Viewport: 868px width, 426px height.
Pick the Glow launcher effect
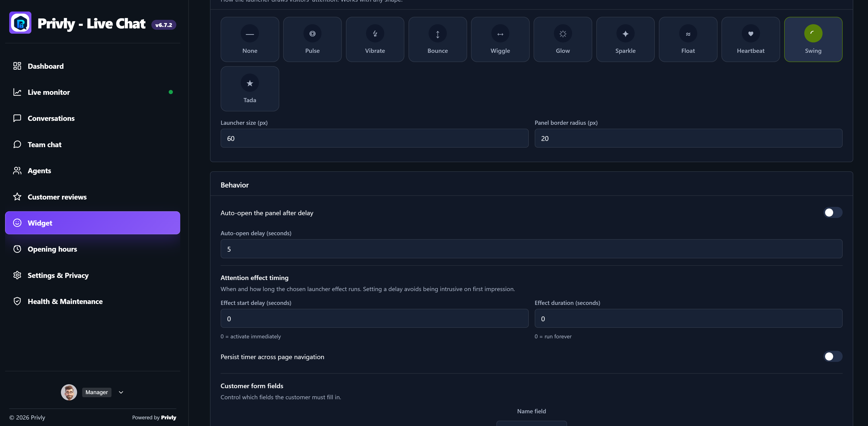(x=563, y=39)
